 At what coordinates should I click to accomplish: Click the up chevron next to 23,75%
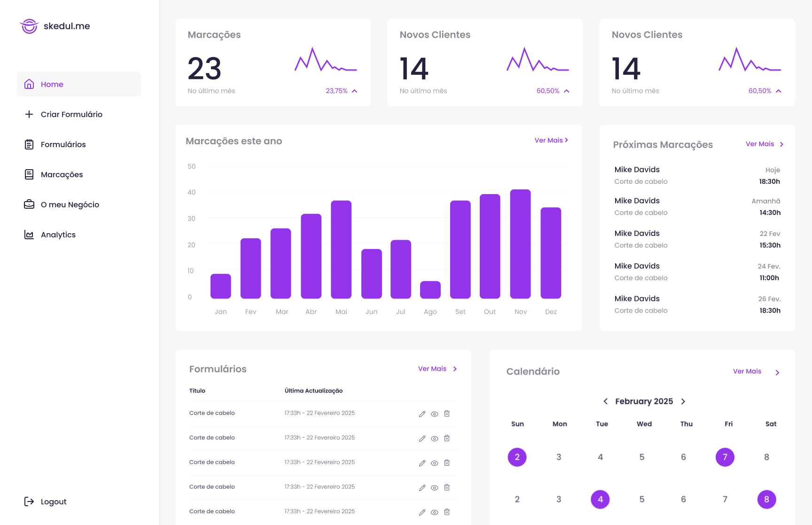[x=355, y=91]
